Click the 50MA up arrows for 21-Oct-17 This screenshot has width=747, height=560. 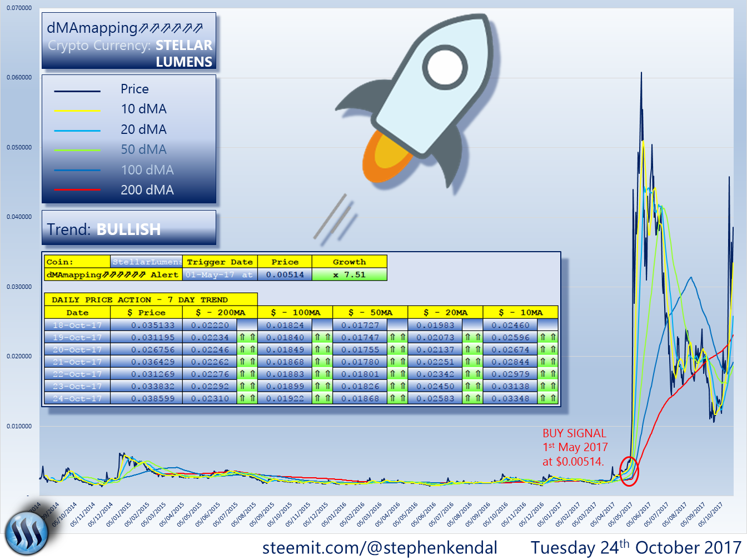point(397,362)
